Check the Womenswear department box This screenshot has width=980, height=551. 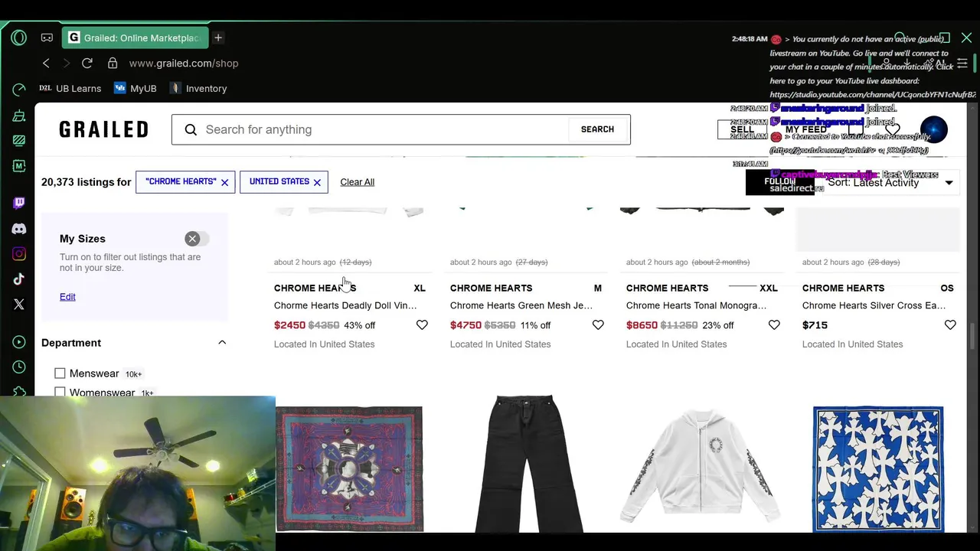click(x=60, y=393)
